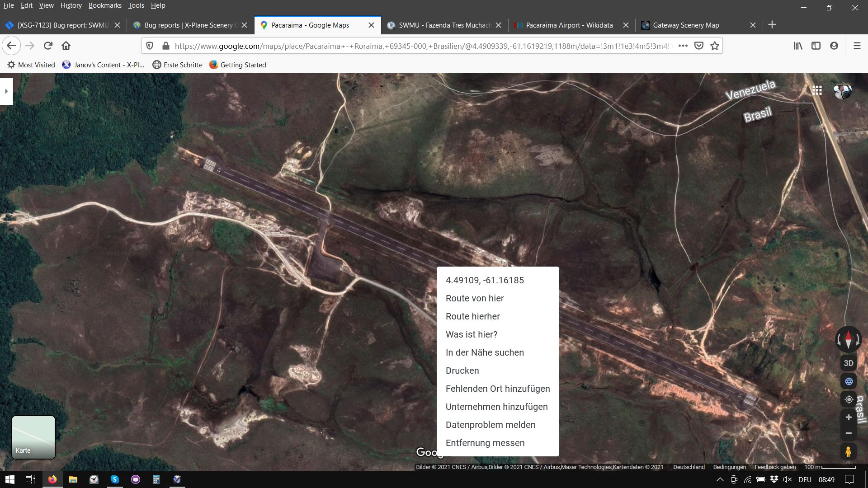Open Google apps grid
The image size is (868, 488).
click(817, 90)
